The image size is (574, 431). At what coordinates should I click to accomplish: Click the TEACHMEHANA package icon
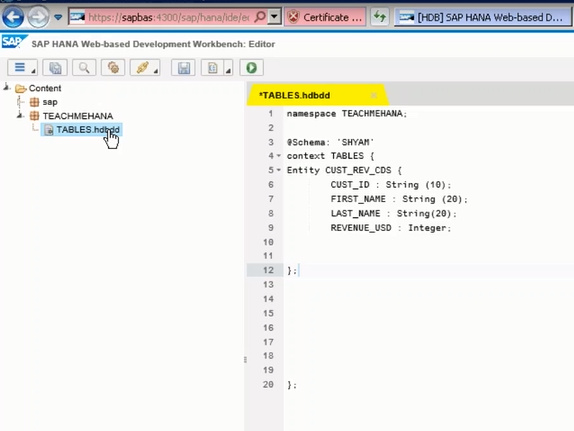point(34,116)
